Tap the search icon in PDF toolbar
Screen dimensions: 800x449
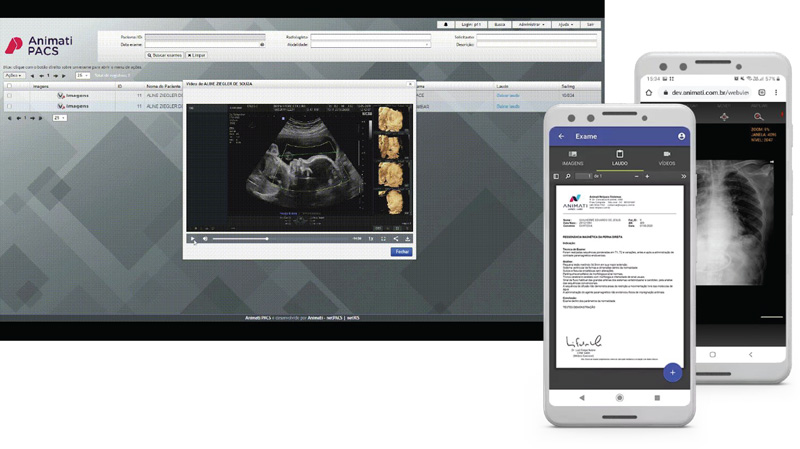click(x=568, y=176)
